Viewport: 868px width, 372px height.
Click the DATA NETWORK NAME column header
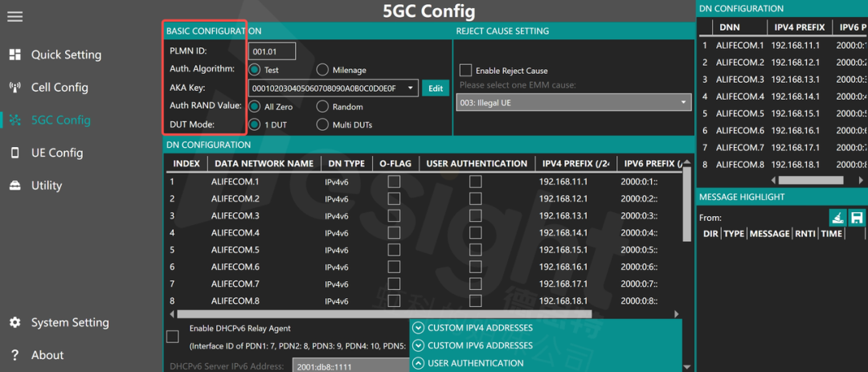tap(264, 163)
